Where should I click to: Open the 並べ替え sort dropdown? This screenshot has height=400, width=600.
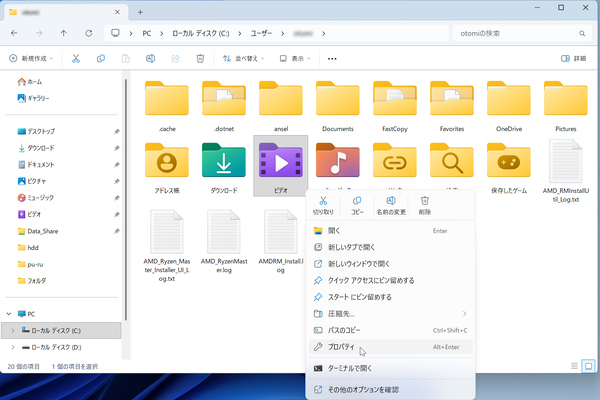point(244,59)
